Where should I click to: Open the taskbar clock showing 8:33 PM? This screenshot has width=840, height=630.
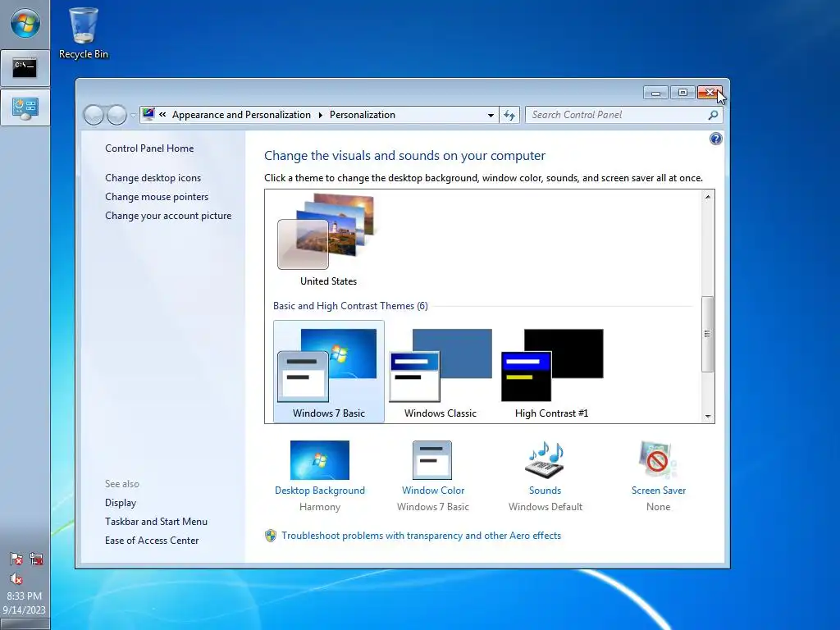pos(24,596)
